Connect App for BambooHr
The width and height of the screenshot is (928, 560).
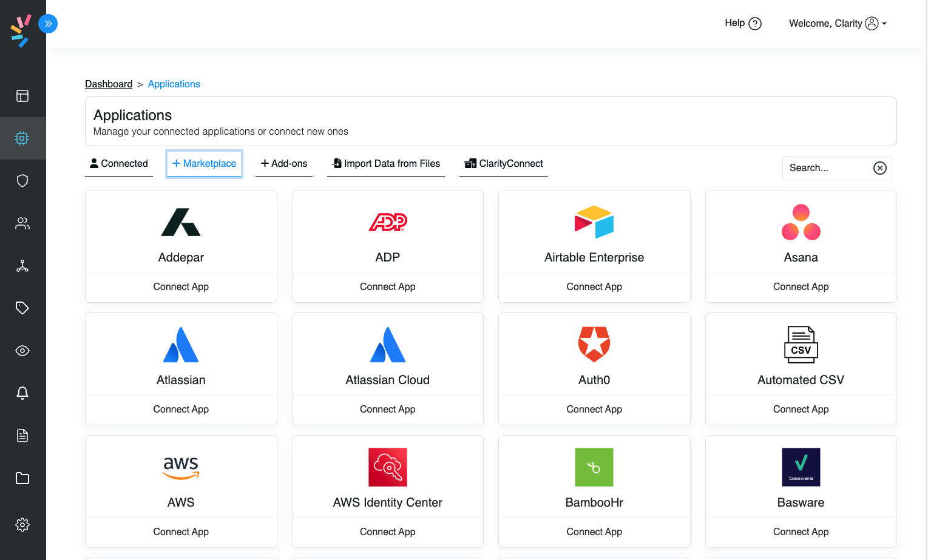click(x=594, y=532)
